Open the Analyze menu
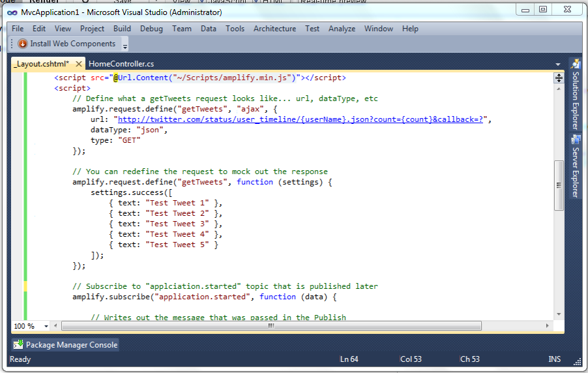This screenshot has width=588, height=373. click(342, 29)
